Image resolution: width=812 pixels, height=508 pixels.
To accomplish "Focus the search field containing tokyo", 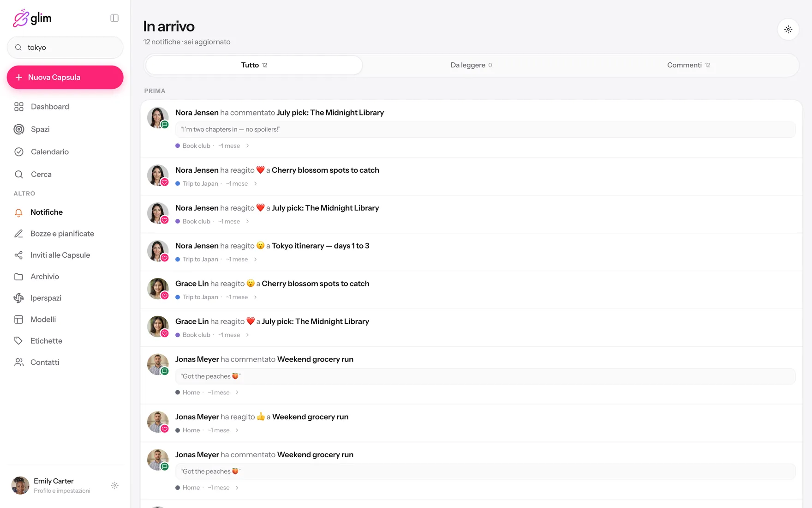I will (65, 48).
